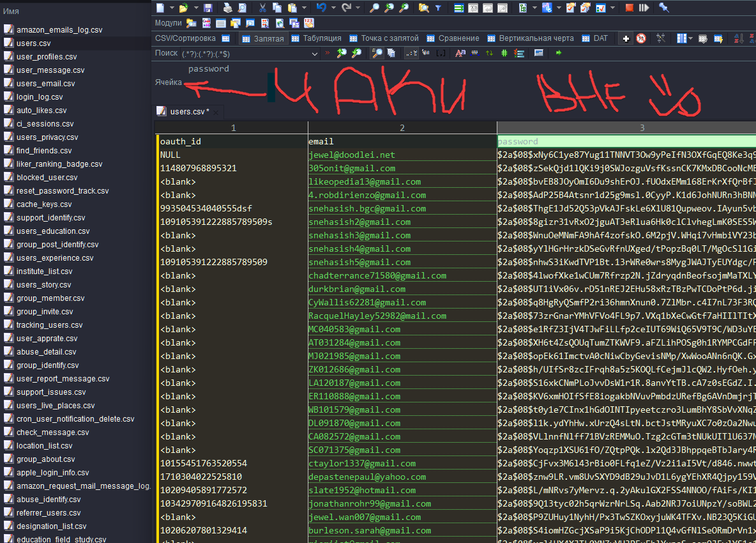Image resolution: width=756 pixels, height=543 pixels.
Task: Click the Redo arrow icon
Action: 346,8
